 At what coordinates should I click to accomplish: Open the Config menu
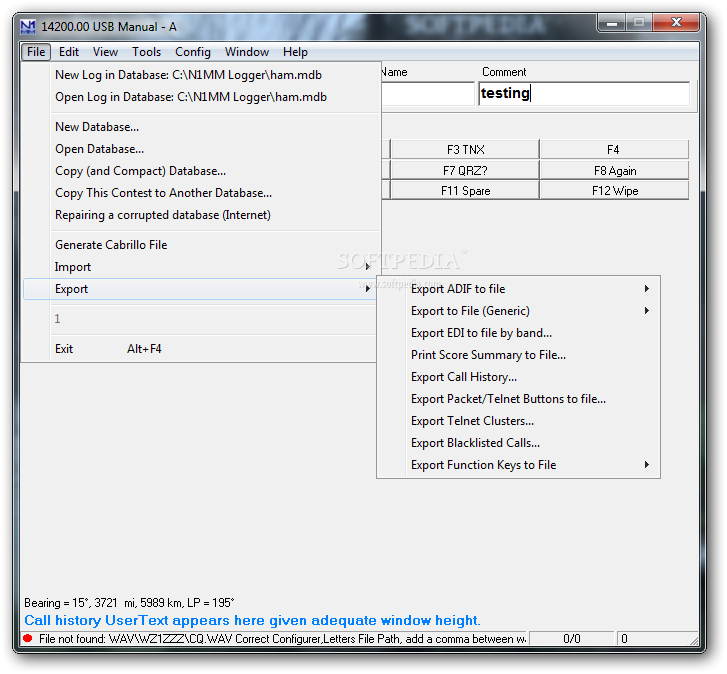pos(193,51)
